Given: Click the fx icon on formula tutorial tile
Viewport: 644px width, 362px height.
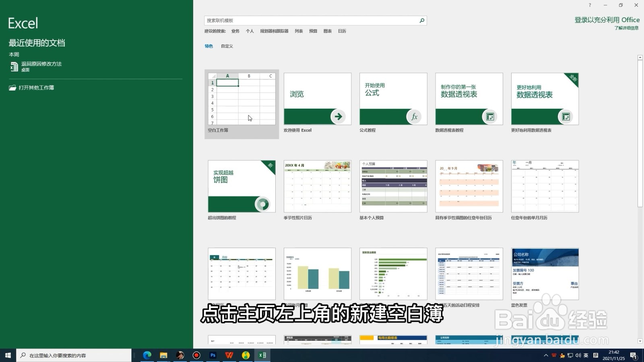Looking at the screenshot, I should click(414, 117).
